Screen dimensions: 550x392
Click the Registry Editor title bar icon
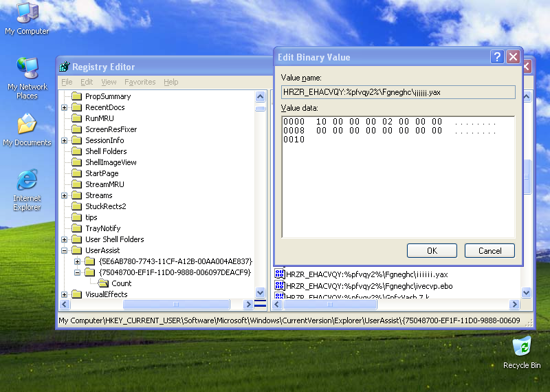tap(64, 66)
